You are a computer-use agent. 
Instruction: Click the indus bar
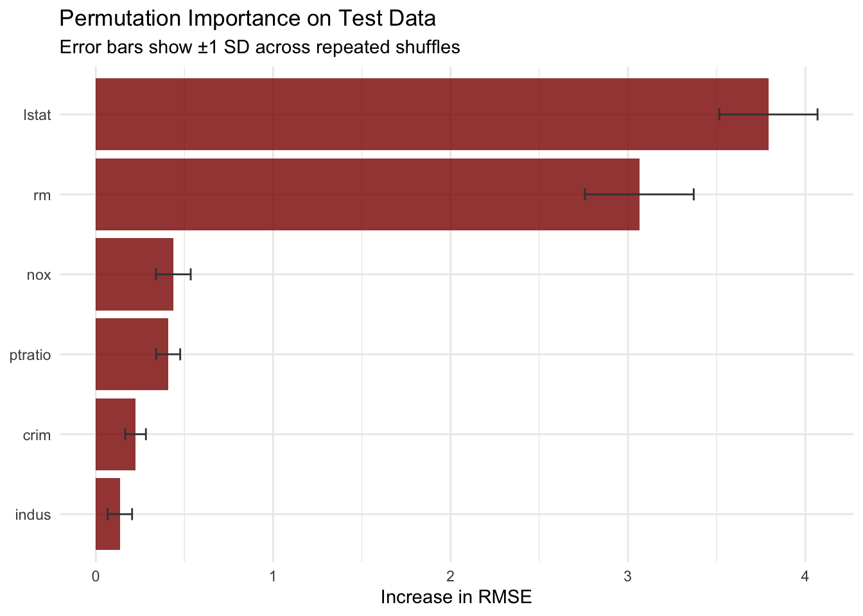click(x=108, y=514)
